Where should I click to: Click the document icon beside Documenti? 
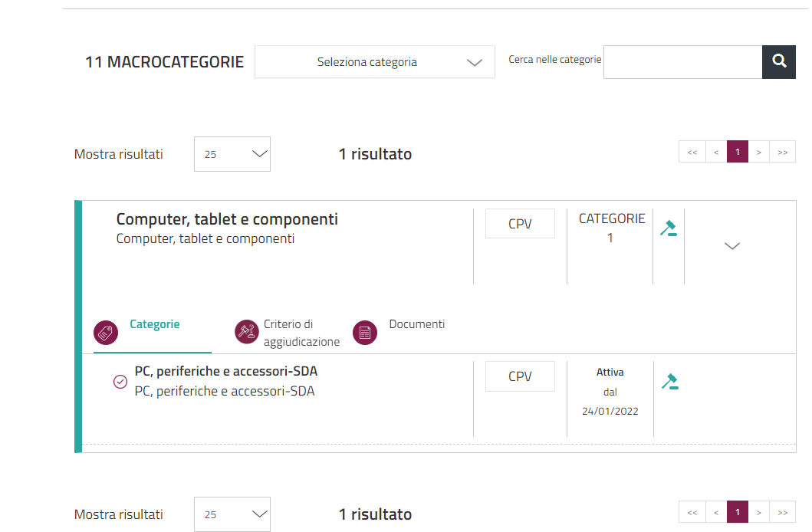point(365,333)
